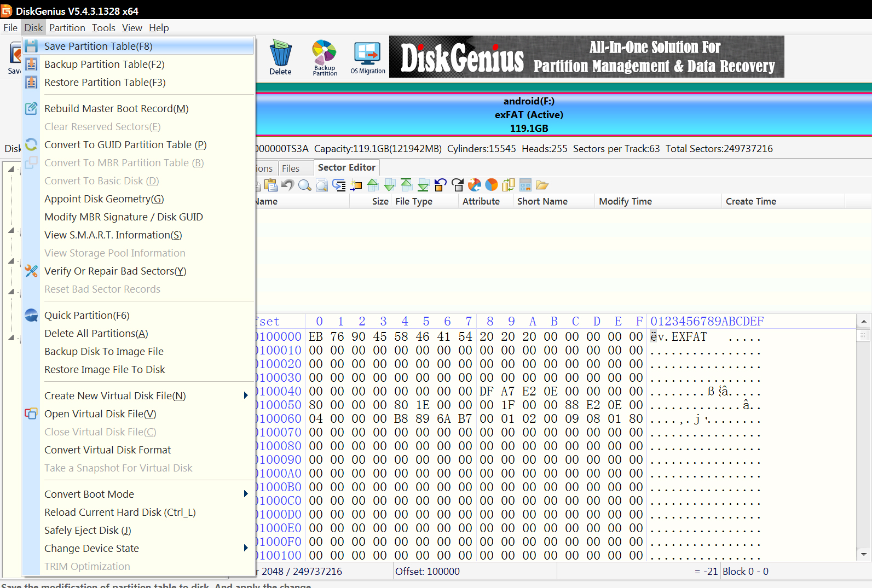Click the EXFAT text in the ASCII column
This screenshot has width=872, height=588.
pos(689,337)
